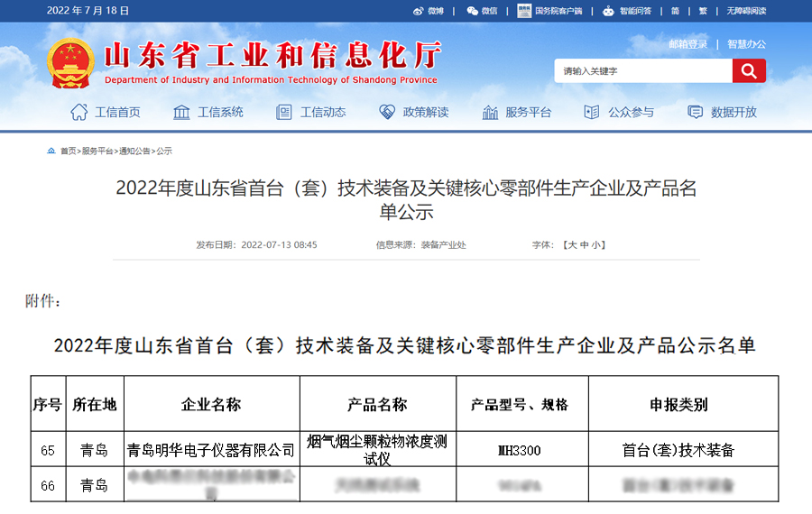Switch to Simplified Chinese (简)

(x=676, y=11)
